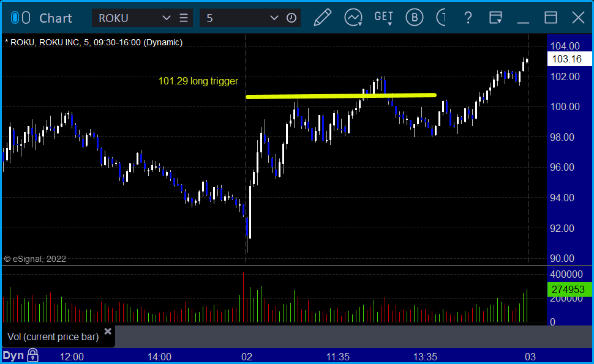Click the Dyn dynamic mode label

(13, 355)
